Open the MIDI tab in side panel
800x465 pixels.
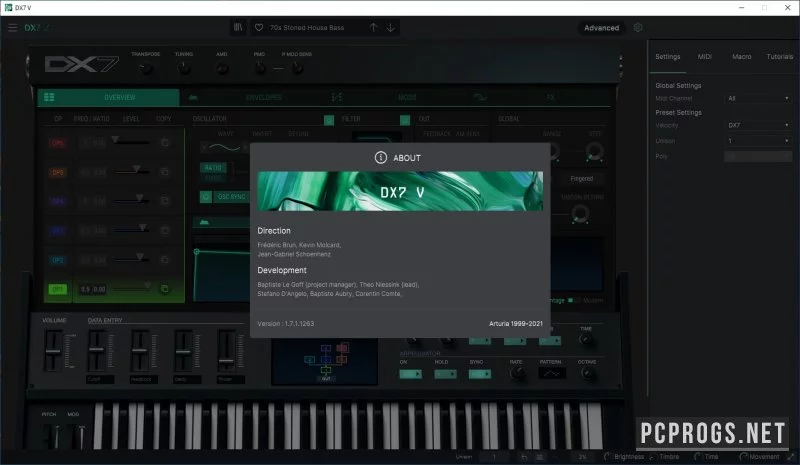point(705,57)
